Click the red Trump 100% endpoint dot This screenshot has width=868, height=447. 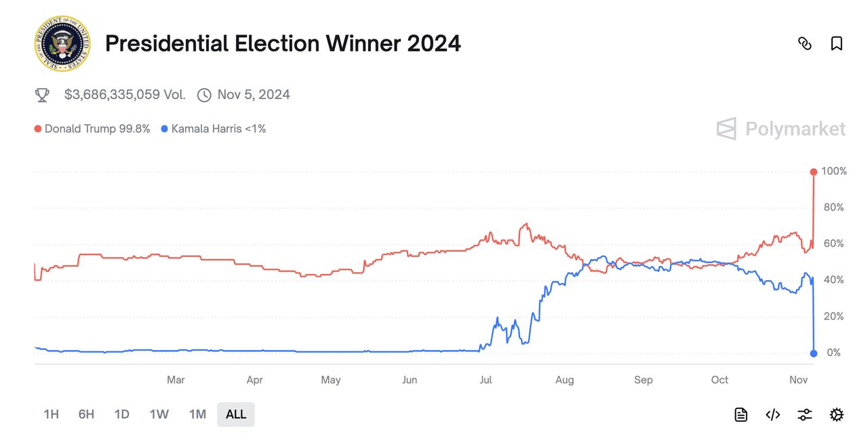pyautogui.click(x=813, y=172)
